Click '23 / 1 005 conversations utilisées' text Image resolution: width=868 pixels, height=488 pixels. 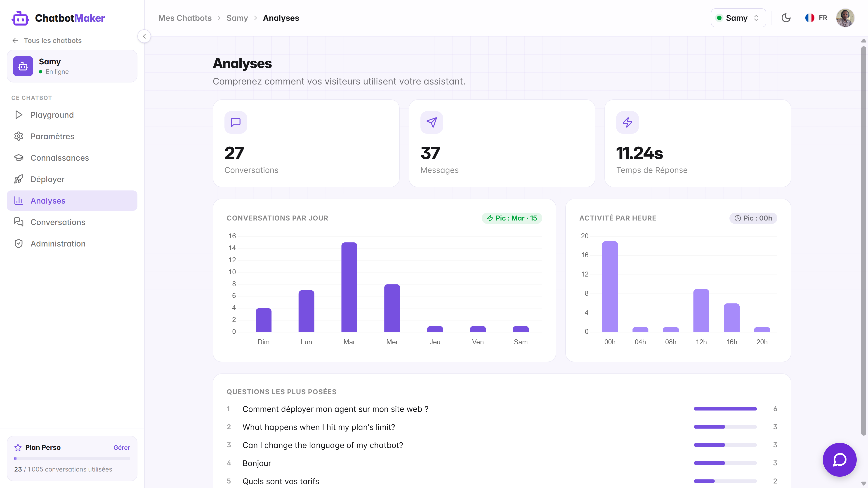point(63,469)
